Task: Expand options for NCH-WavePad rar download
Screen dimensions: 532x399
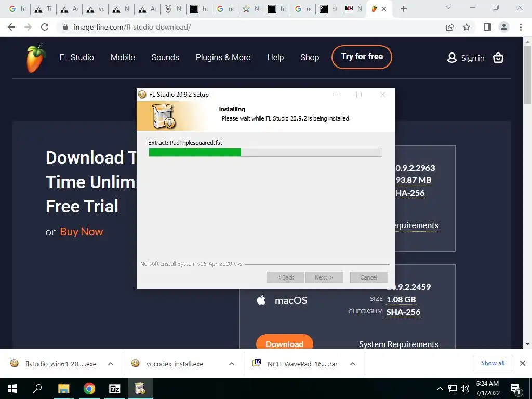Action: (353, 364)
